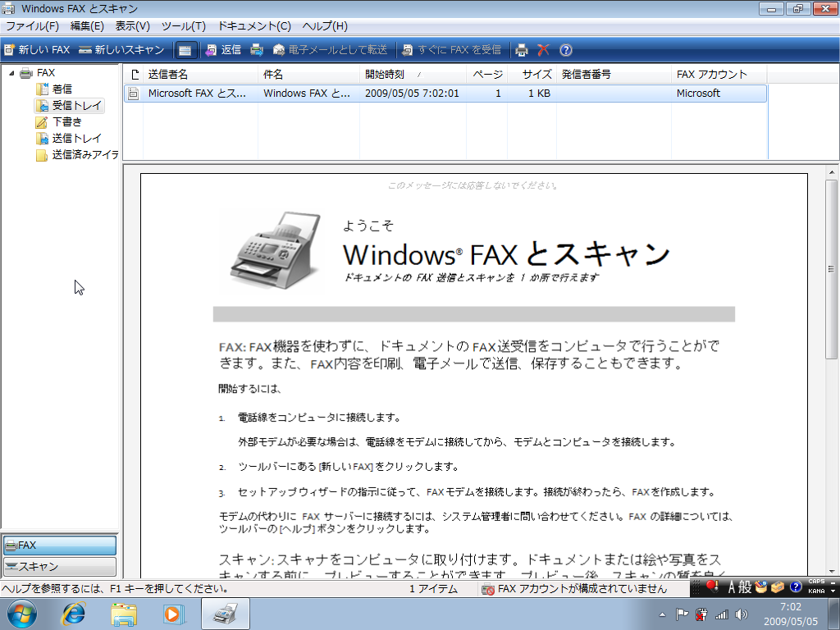Click the 1 アイテム status bar text
The height and width of the screenshot is (630, 840).
pos(433,589)
